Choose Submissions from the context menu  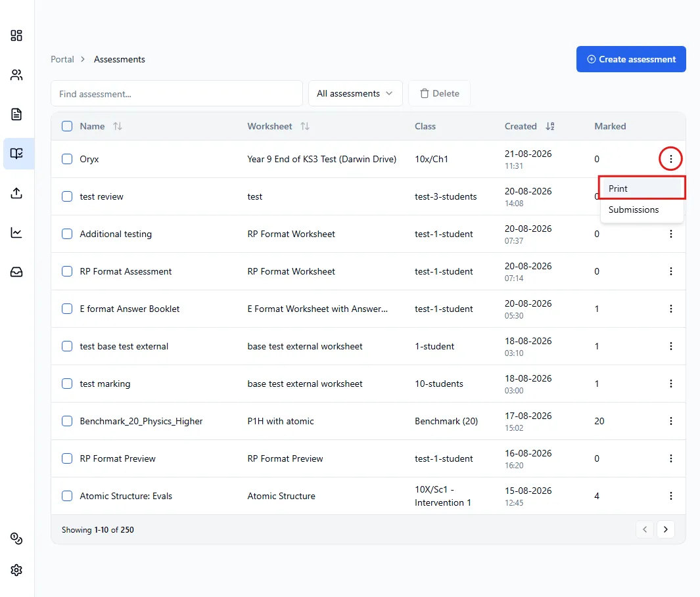(642, 210)
